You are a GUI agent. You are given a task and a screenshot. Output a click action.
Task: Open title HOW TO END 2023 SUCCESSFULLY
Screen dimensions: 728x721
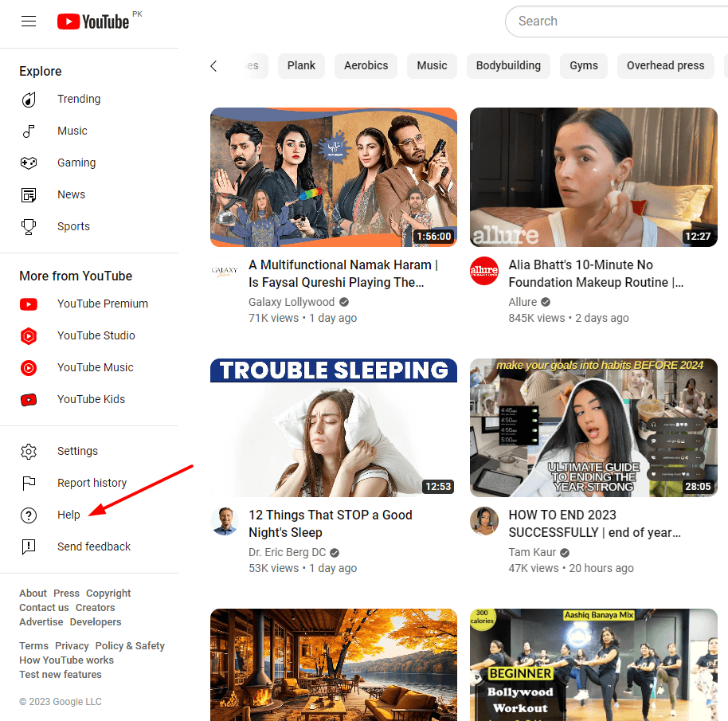click(x=594, y=523)
